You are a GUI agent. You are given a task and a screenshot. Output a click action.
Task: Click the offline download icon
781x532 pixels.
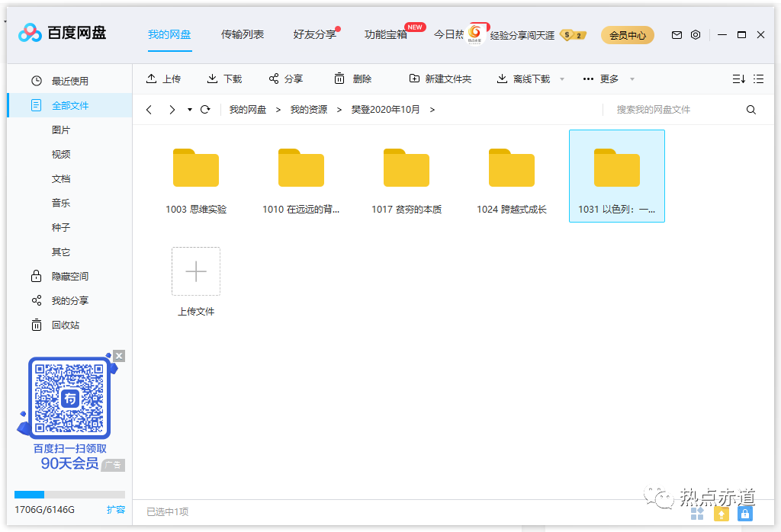[x=502, y=79]
